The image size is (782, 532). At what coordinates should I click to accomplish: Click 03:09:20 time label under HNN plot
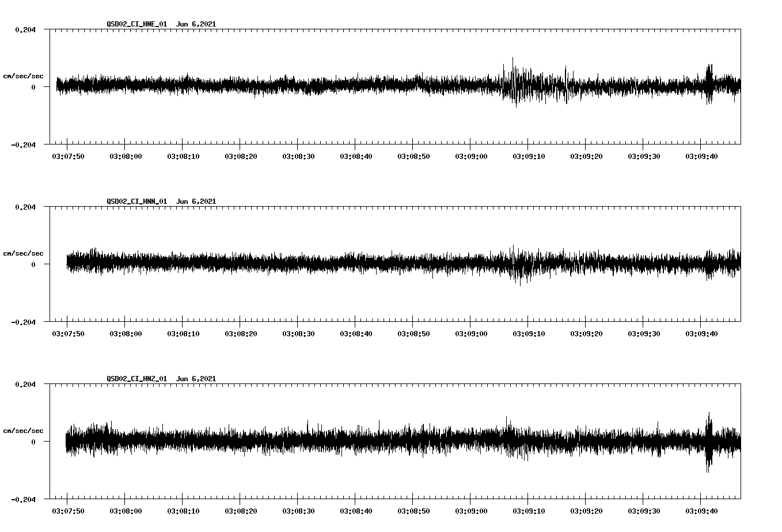pyautogui.click(x=586, y=333)
